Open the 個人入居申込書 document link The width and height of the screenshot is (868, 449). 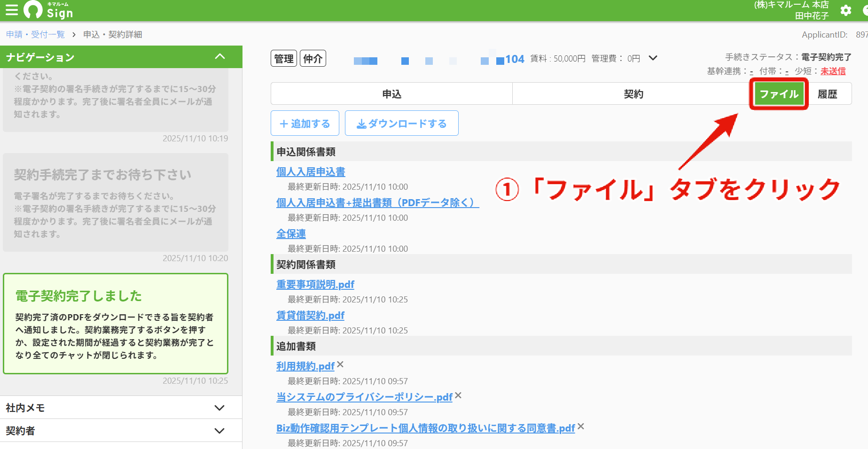pos(311,172)
